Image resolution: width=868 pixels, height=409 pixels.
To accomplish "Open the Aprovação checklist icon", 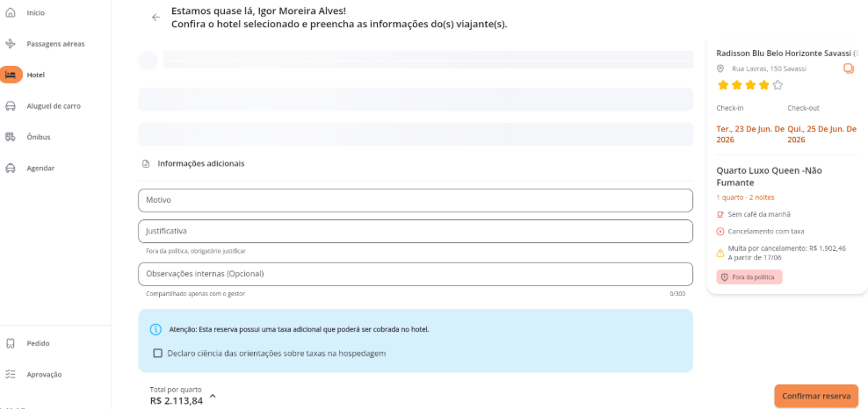I will click(10, 374).
